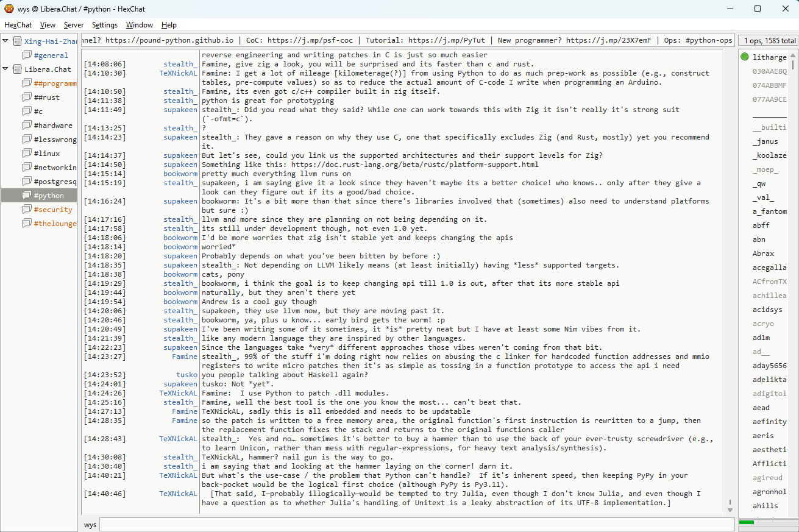
Task: Select user _val_ in the user list
Action: (x=764, y=197)
